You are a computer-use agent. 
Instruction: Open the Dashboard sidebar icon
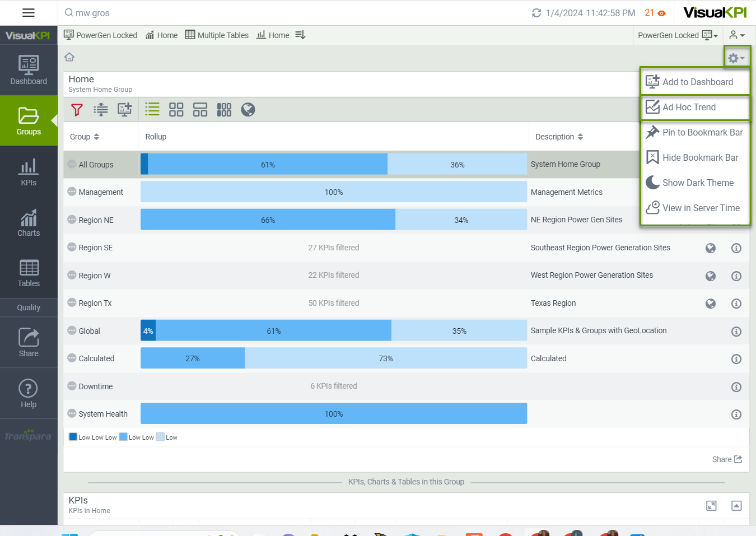tap(29, 70)
